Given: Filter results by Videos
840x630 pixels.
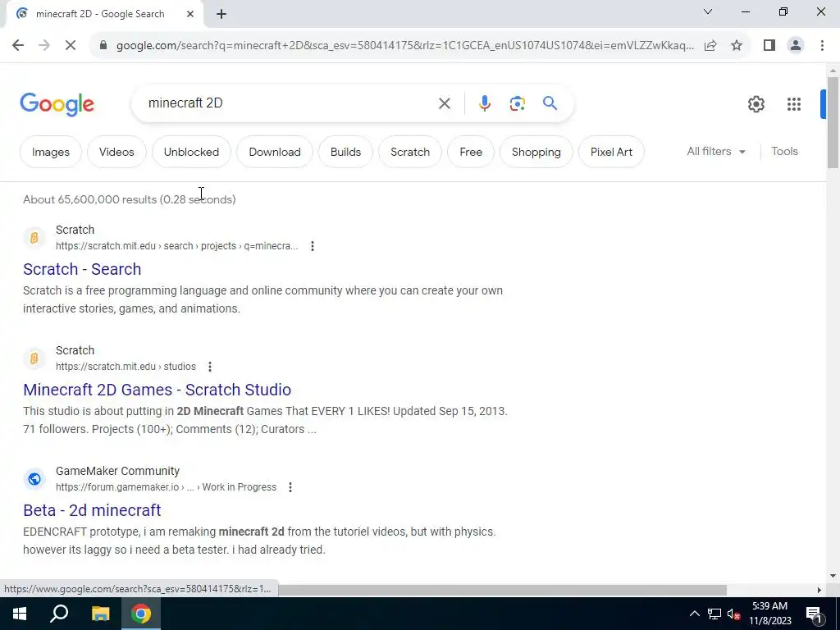Looking at the screenshot, I should pyautogui.click(x=116, y=152).
